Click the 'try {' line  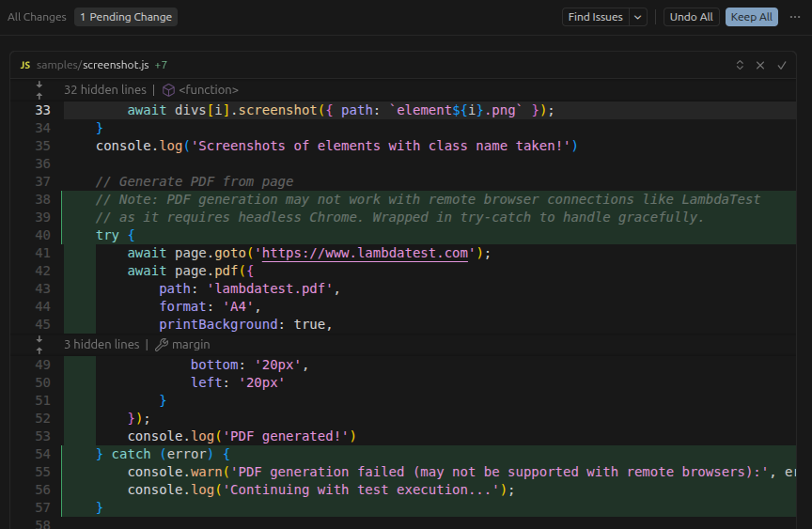tap(116, 236)
